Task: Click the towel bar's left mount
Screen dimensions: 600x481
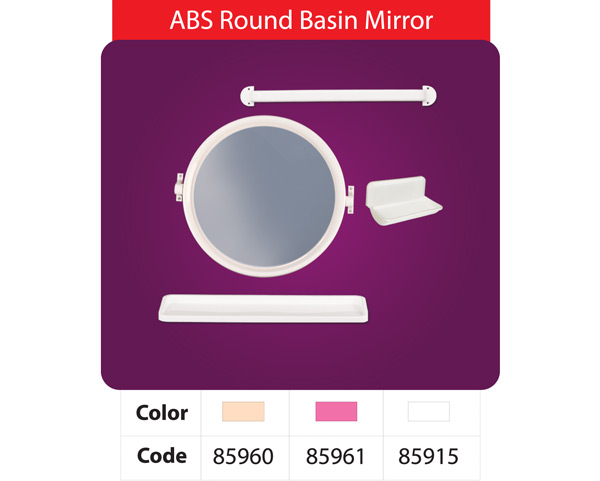Action: 250,96
